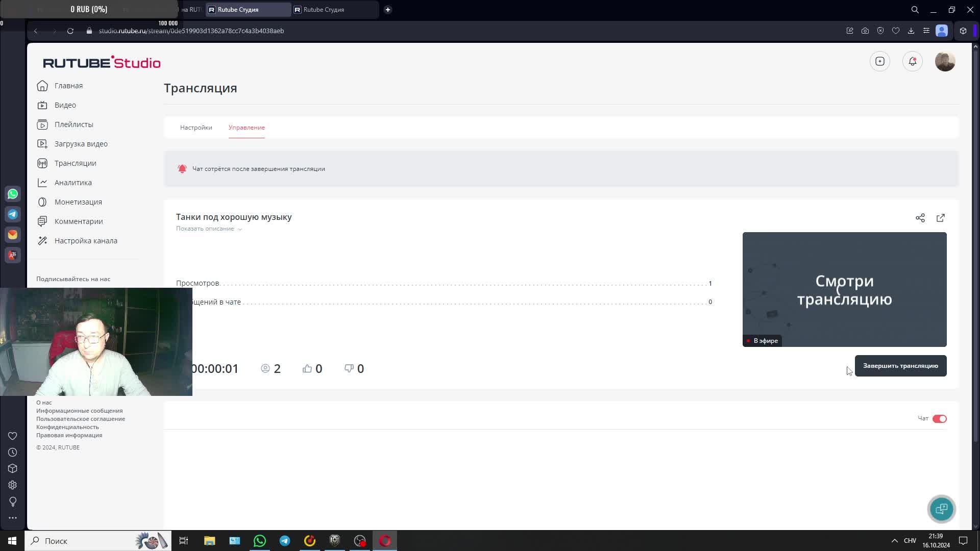Open the user profile avatar
The height and width of the screenshot is (551, 980).
(x=945, y=61)
